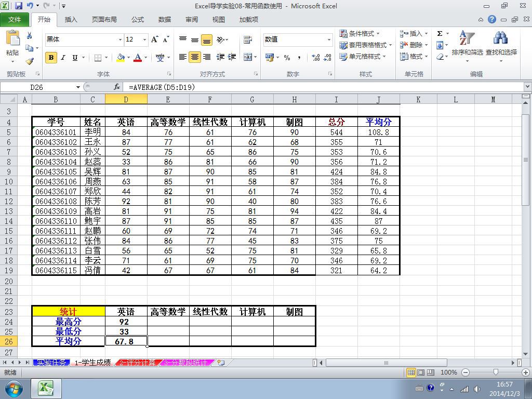The image size is (532, 399).
Task: Open the 字体 group dialog launcher
Action: (169, 74)
